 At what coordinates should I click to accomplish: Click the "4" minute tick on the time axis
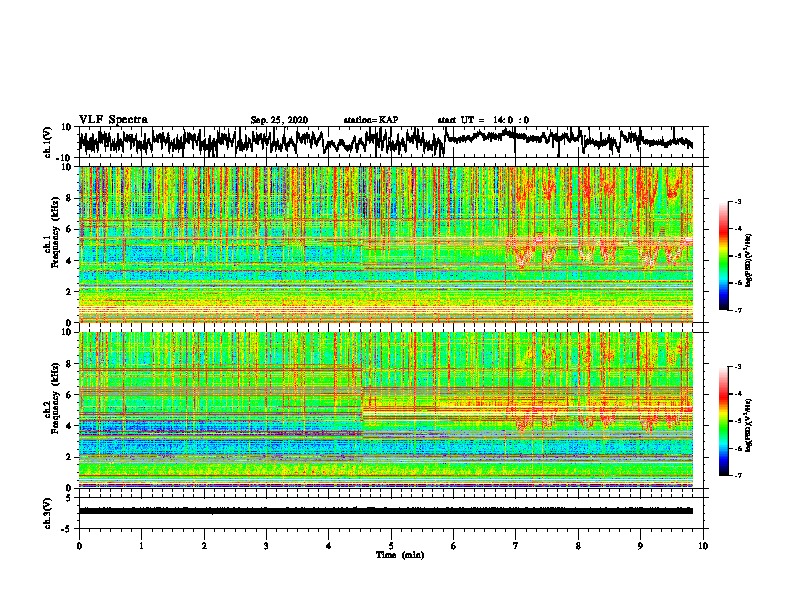329,546
